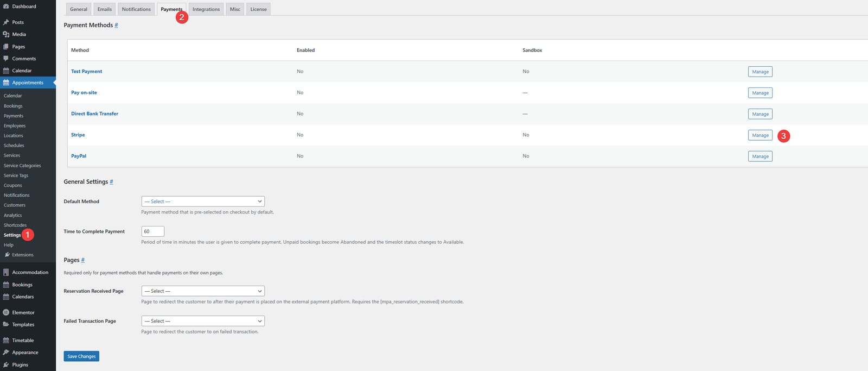Click Manage for Direct Bank Transfer

[760, 114]
